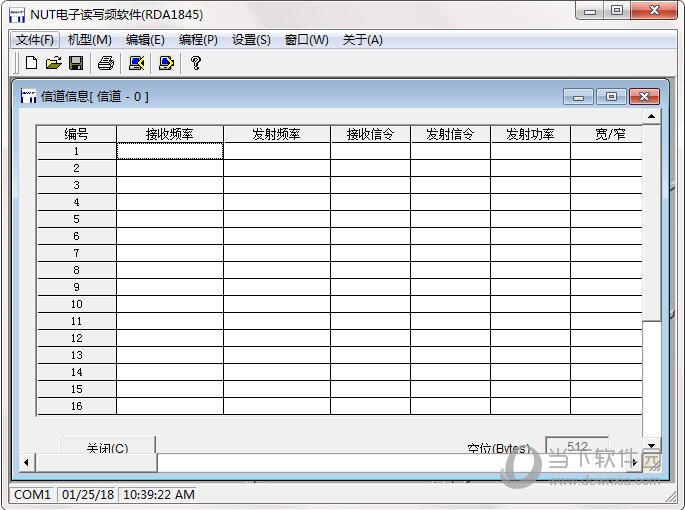Viewport: 685px width, 510px height.
Task: Close the 信道信息 child window
Action: point(644,97)
